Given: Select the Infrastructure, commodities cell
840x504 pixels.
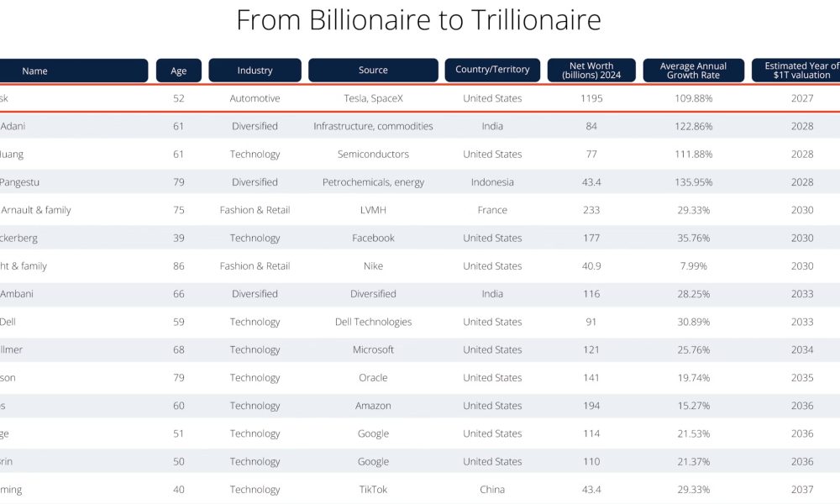Looking at the screenshot, I should pyautogui.click(x=374, y=126).
